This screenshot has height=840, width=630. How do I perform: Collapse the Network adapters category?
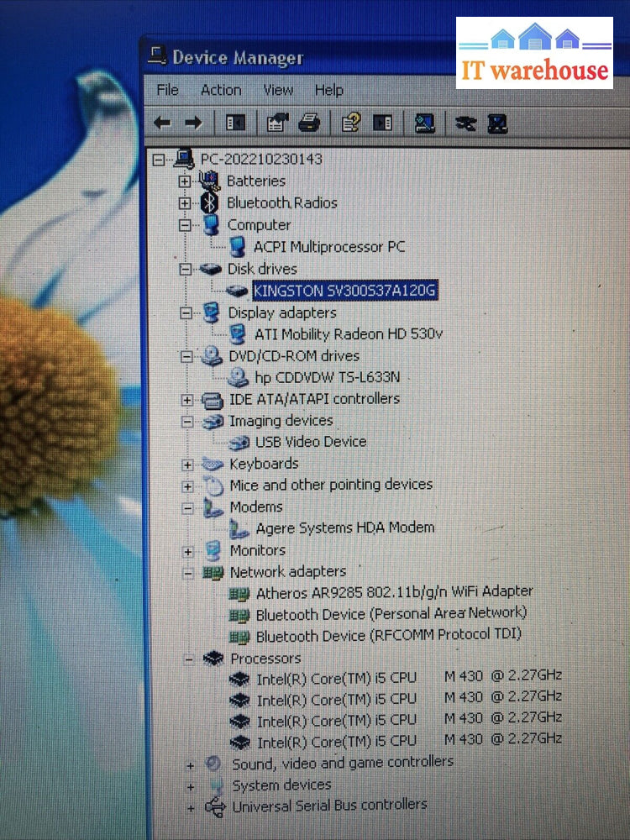click(188, 572)
